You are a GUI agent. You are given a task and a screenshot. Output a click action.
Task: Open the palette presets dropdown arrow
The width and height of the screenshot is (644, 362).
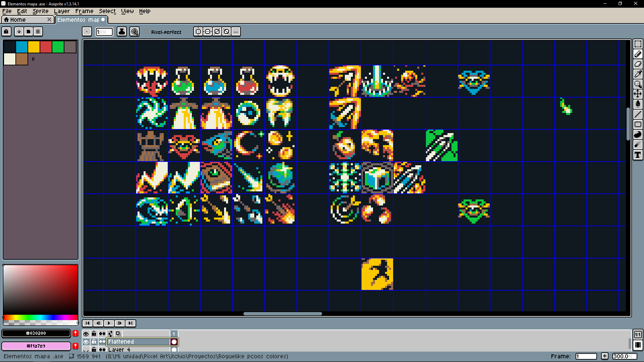19,32
